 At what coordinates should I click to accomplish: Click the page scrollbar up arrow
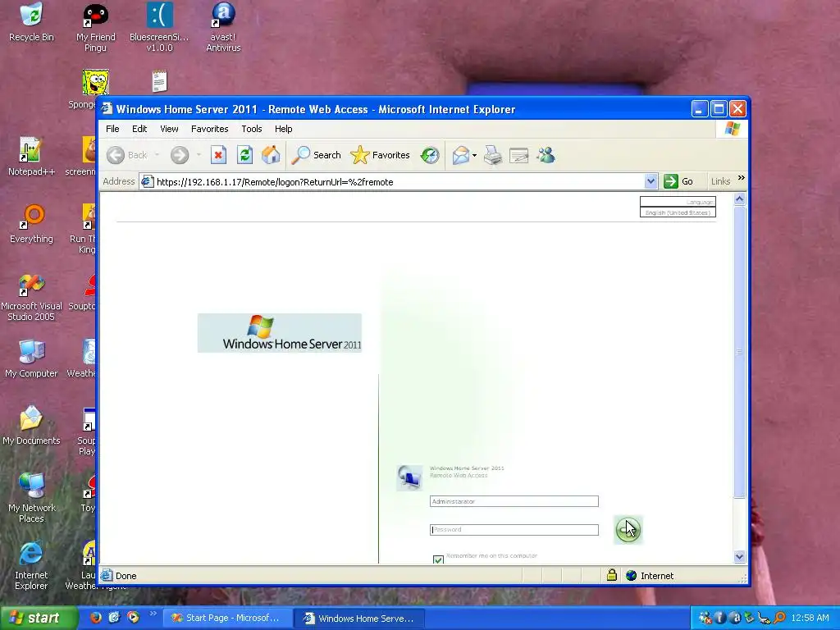[x=739, y=199]
